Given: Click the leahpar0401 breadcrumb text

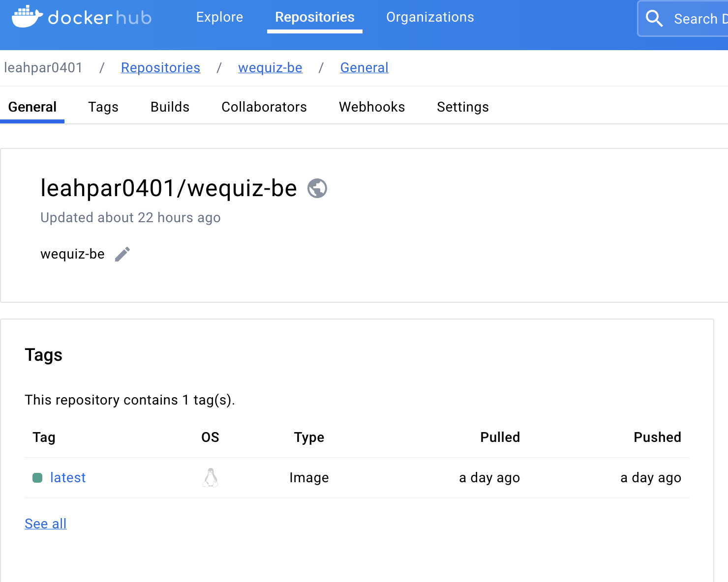Looking at the screenshot, I should coord(43,68).
